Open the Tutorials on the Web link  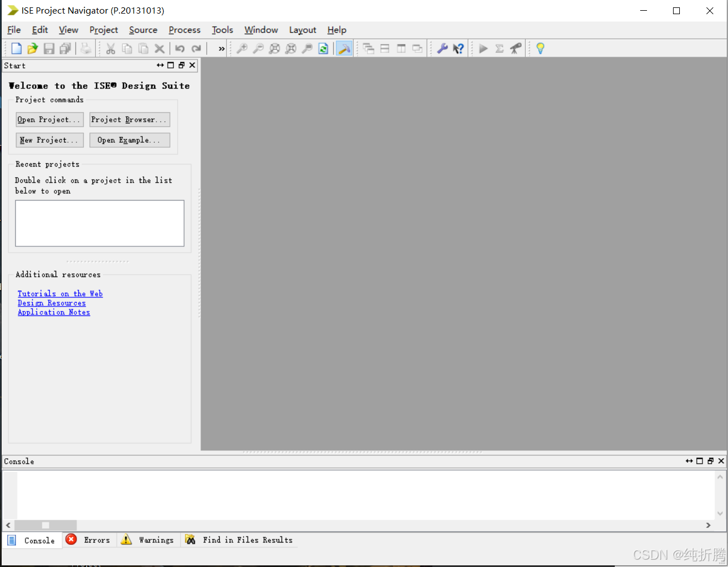point(60,293)
